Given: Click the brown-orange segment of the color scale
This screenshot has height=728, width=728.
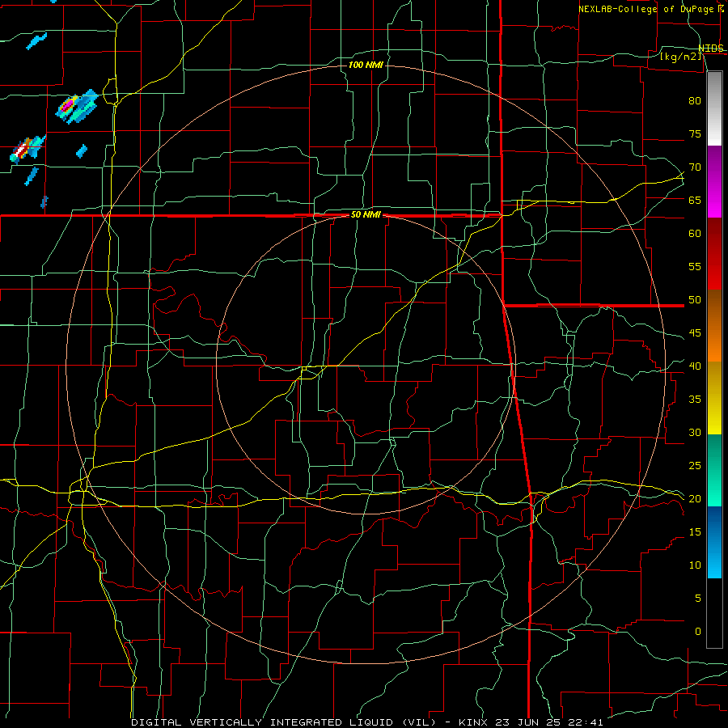Looking at the screenshot, I should coord(714,326).
